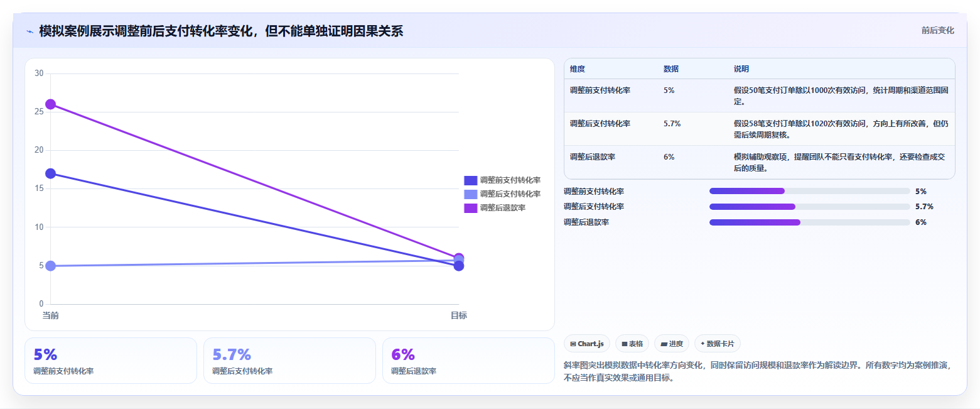Click the 当前 x-axis label
980x409 pixels.
coord(50,315)
